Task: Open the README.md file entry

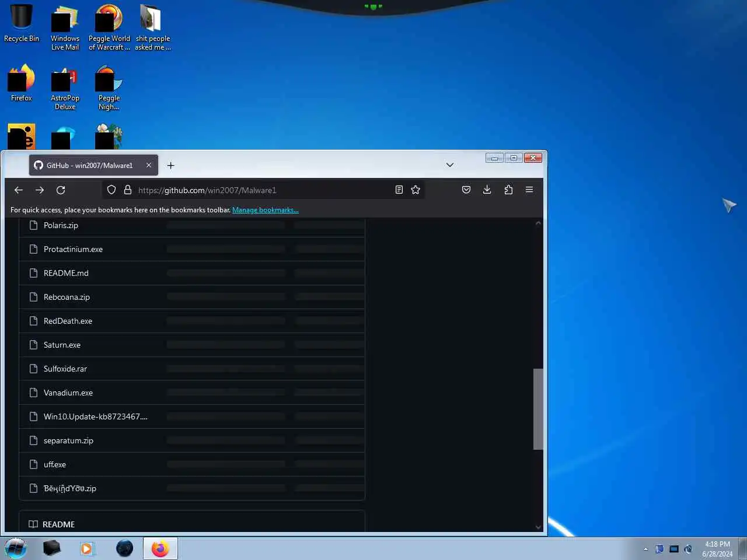Action: pyautogui.click(x=66, y=273)
